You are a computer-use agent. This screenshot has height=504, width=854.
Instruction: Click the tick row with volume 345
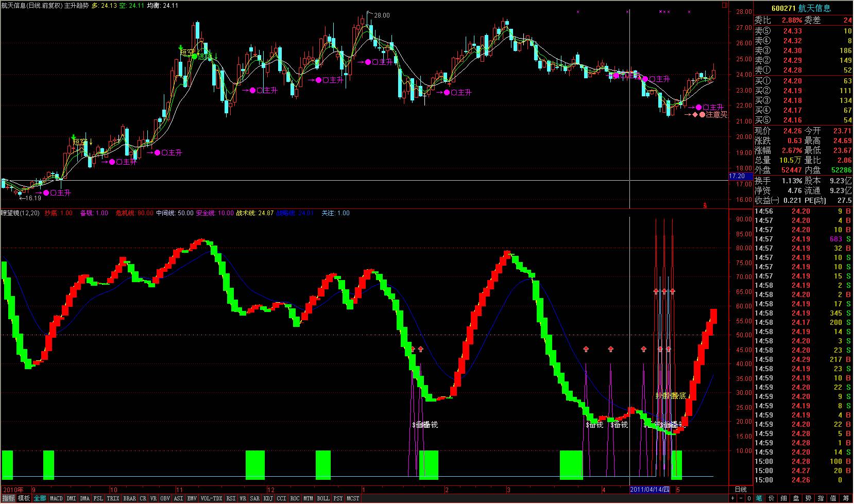pyautogui.click(x=803, y=314)
